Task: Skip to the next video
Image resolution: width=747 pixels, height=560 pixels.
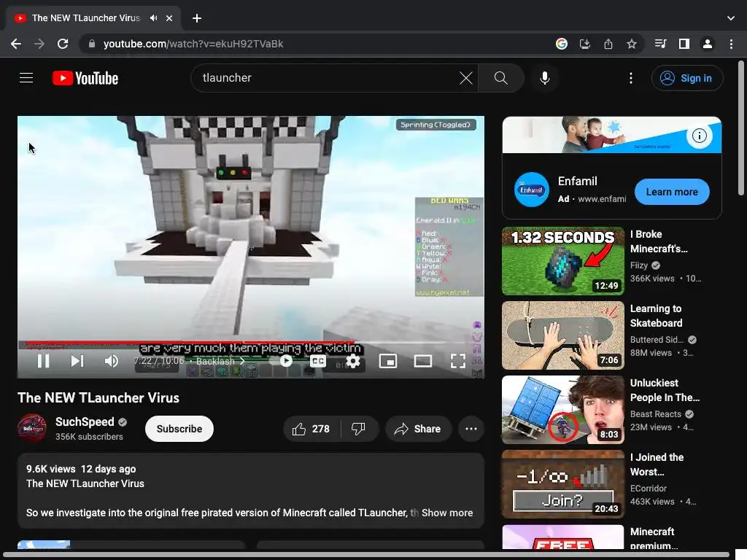Action: tap(77, 361)
